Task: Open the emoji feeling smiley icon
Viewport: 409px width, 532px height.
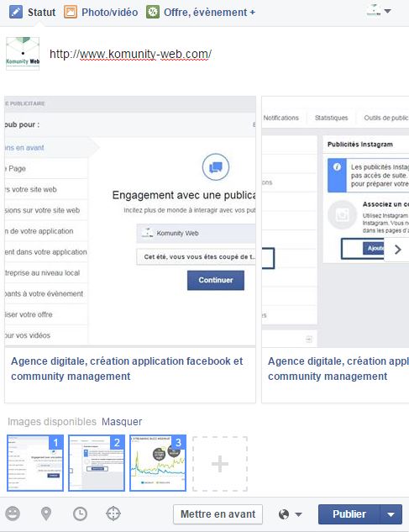Action: click(x=13, y=514)
